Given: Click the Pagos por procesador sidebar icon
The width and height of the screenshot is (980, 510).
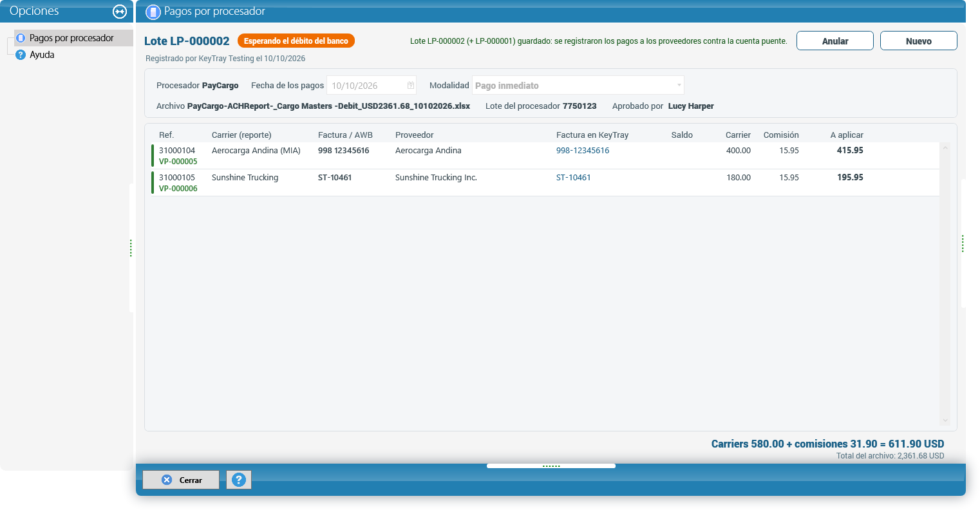Looking at the screenshot, I should click(x=21, y=38).
